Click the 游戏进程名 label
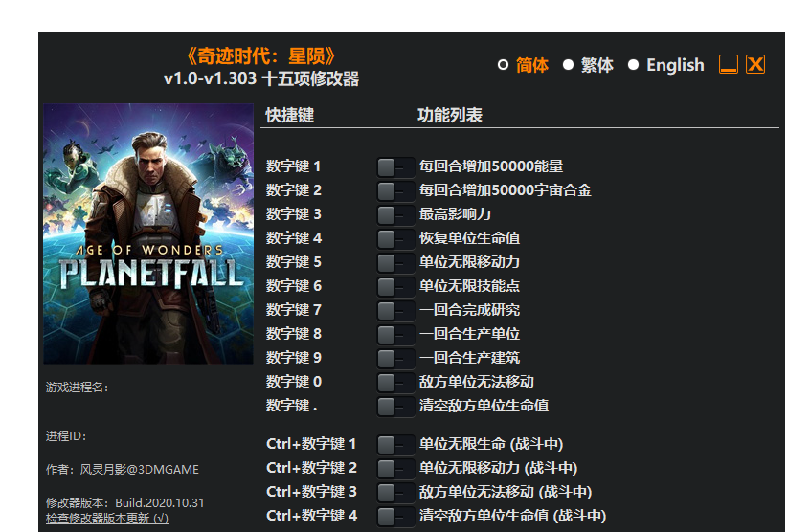 pos(77,388)
